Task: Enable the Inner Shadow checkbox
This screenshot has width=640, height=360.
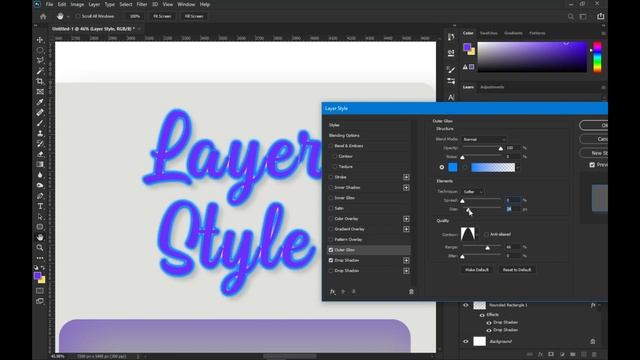Action: tap(331, 187)
